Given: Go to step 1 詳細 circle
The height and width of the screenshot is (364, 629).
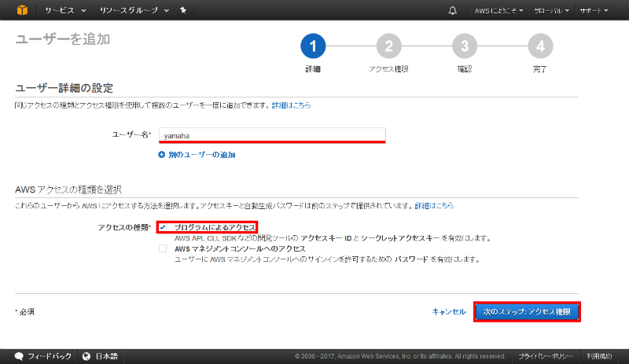Looking at the screenshot, I should (x=313, y=46).
